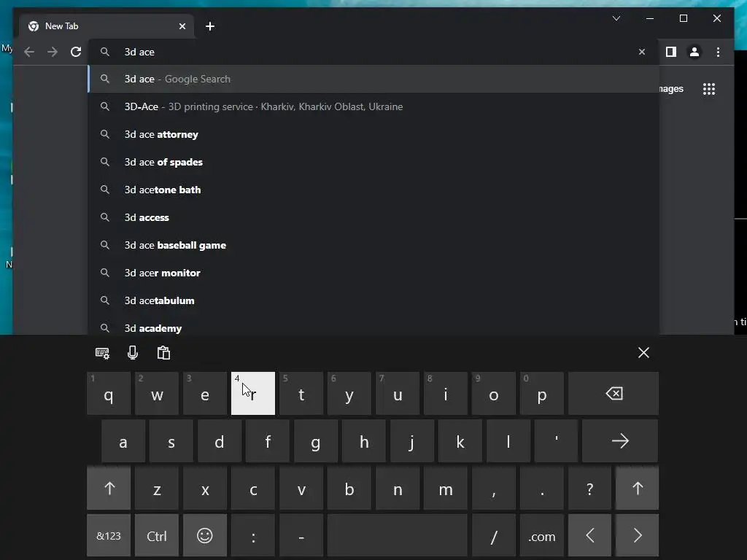Open the Google apps grid
This screenshot has width=747, height=560.
point(709,89)
